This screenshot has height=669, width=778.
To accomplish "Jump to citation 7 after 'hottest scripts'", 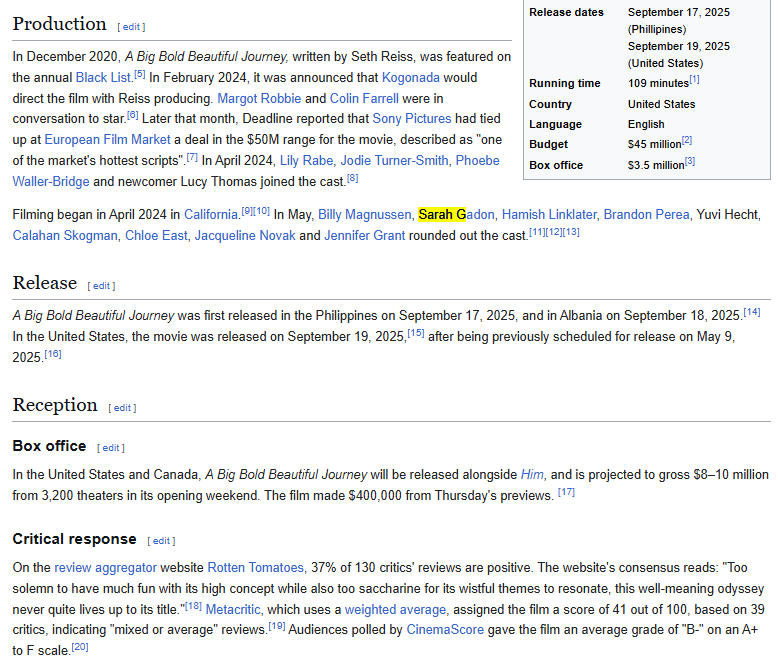I will [192, 157].
